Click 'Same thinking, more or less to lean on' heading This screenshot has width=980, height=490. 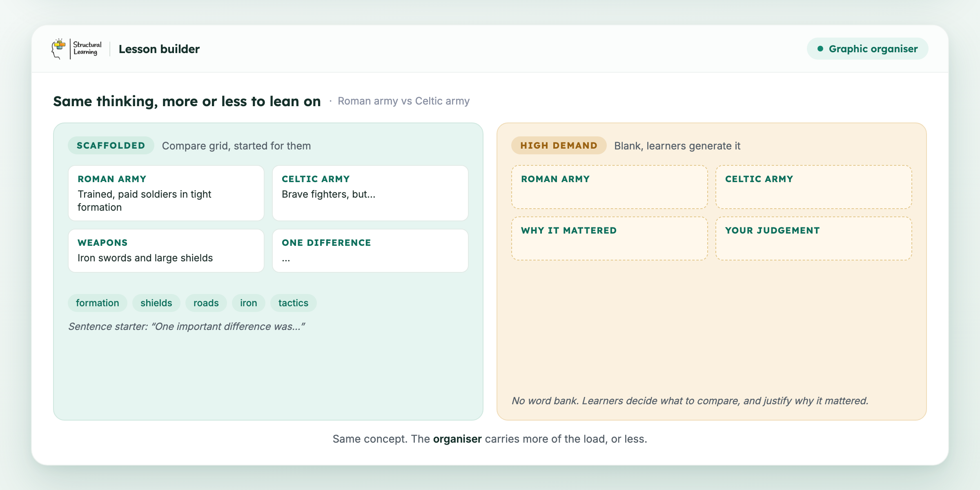click(187, 101)
